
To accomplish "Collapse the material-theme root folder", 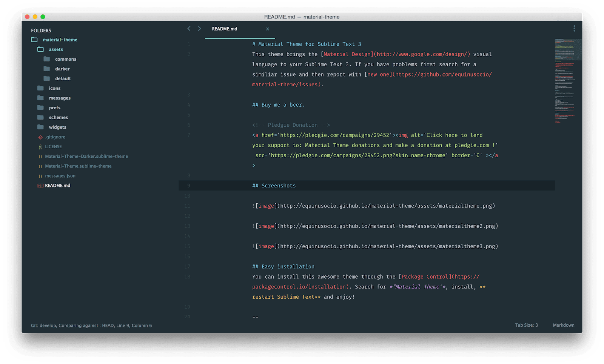I will [x=60, y=40].
